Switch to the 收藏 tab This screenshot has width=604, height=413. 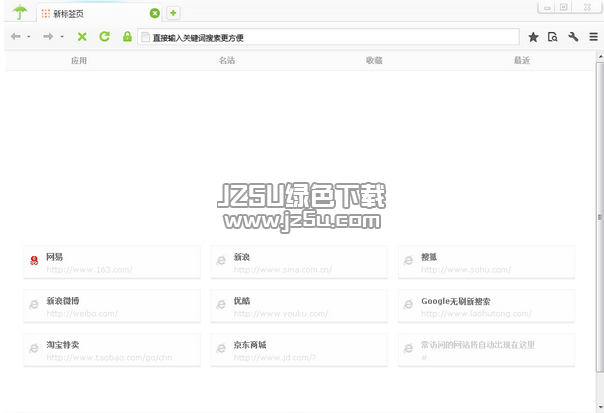point(374,60)
